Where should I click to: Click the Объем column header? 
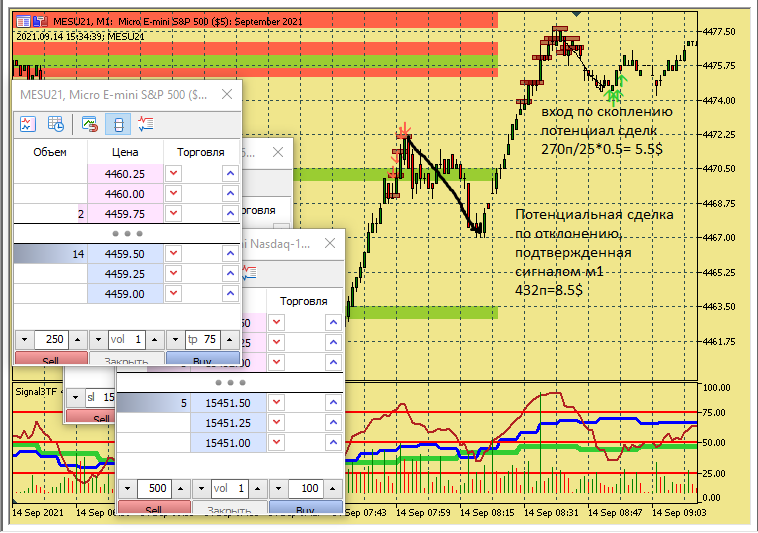50,152
